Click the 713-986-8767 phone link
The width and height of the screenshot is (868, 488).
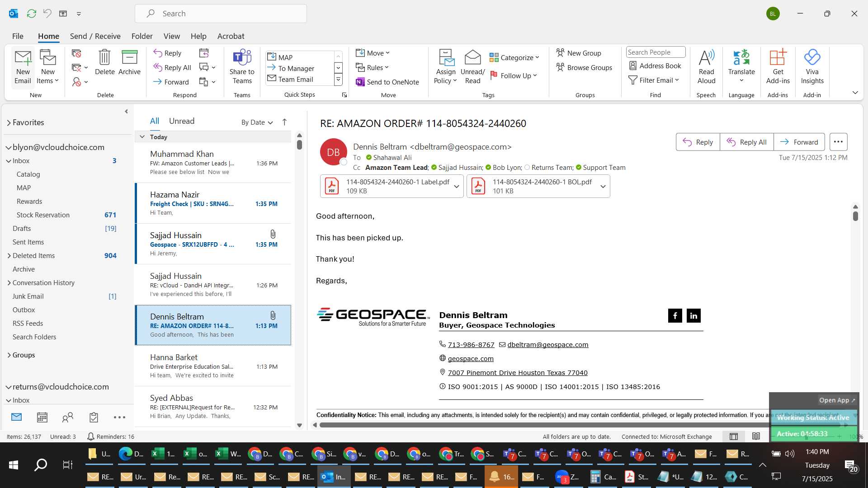[471, 345]
